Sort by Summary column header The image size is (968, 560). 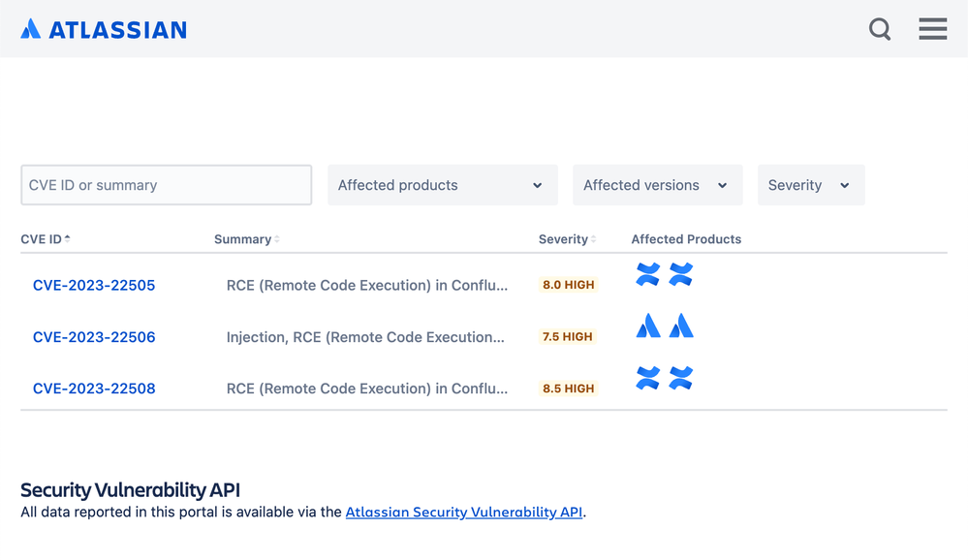247,239
